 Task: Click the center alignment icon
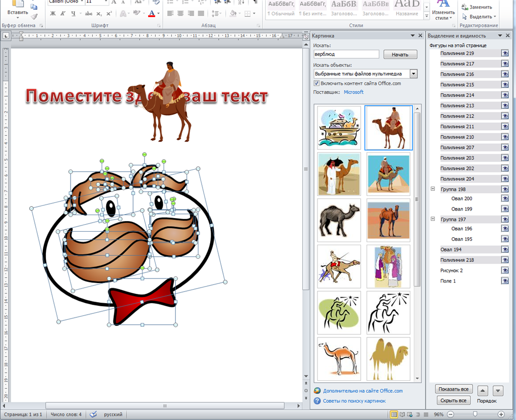pyautogui.click(x=180, y=14)
